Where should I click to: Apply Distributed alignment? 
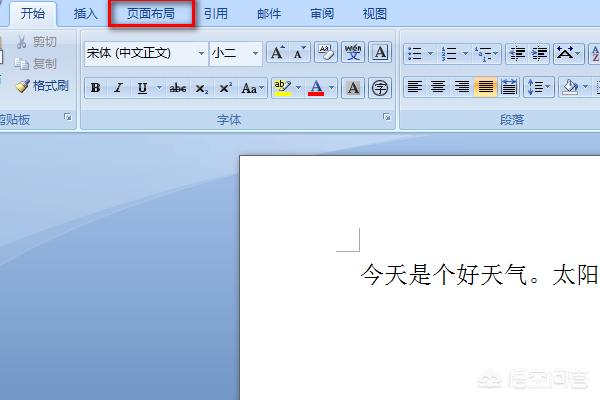(509, 87)
